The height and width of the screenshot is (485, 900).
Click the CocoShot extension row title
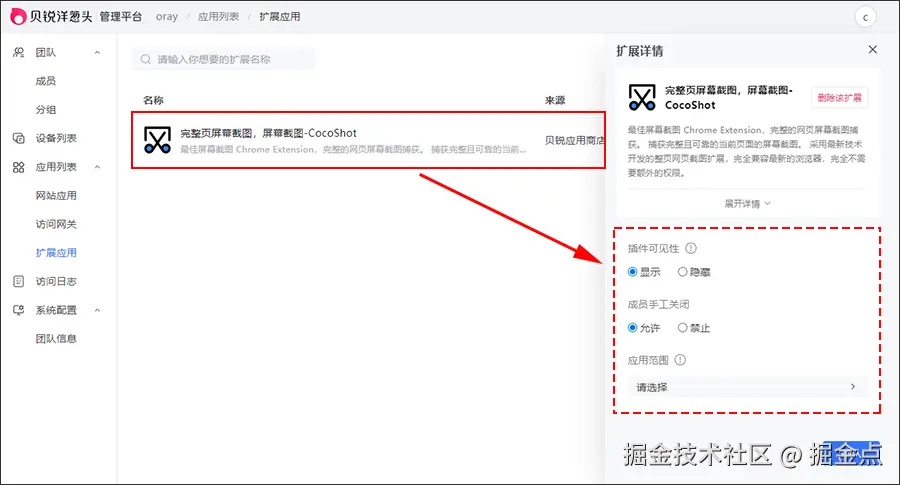click(x=269, y=133)
